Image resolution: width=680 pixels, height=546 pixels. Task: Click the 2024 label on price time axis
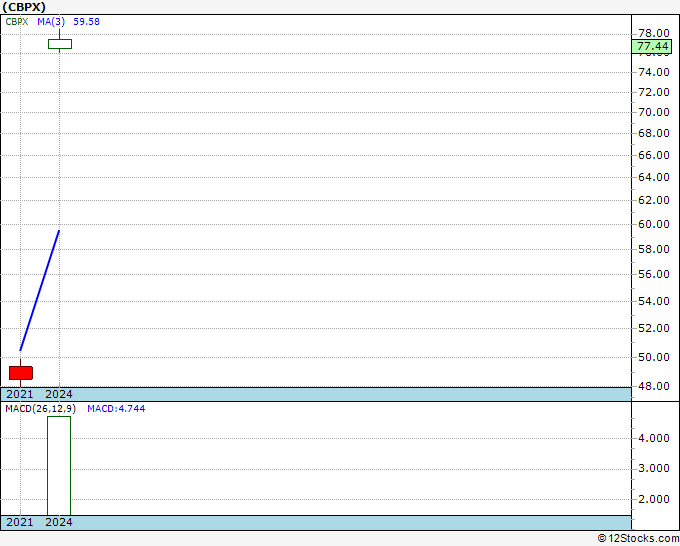59,394
